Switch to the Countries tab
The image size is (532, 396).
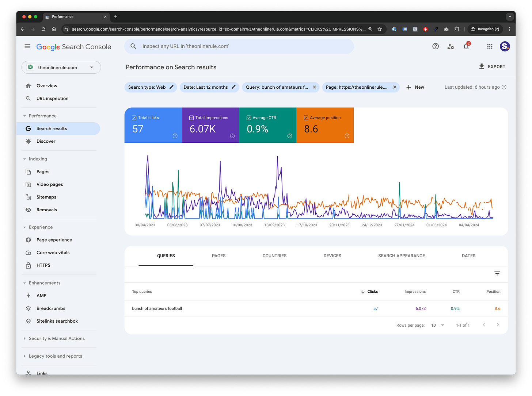tap(274, 256)
